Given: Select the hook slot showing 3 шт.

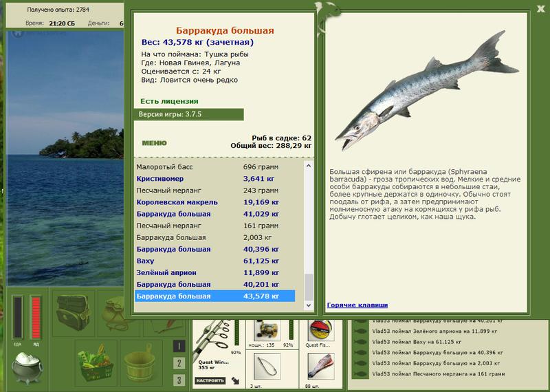Looking at the screenshot, I should tap(267, 367).
